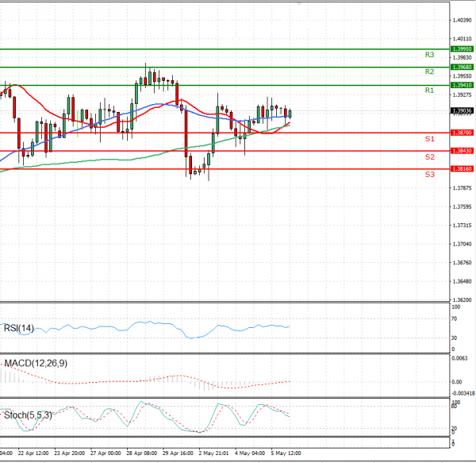Click the 1.38430 support price tag
Screen dimensions: 476x463
(462, 151)
